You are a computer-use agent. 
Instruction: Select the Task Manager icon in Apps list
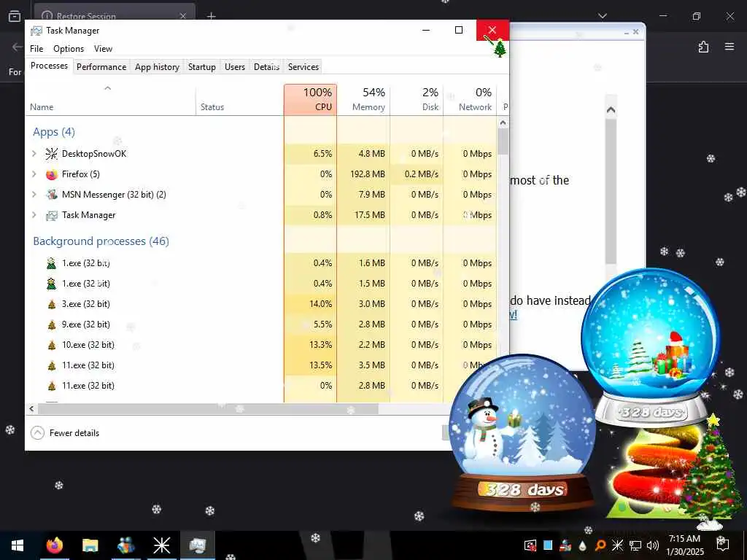tap(52, 215)
